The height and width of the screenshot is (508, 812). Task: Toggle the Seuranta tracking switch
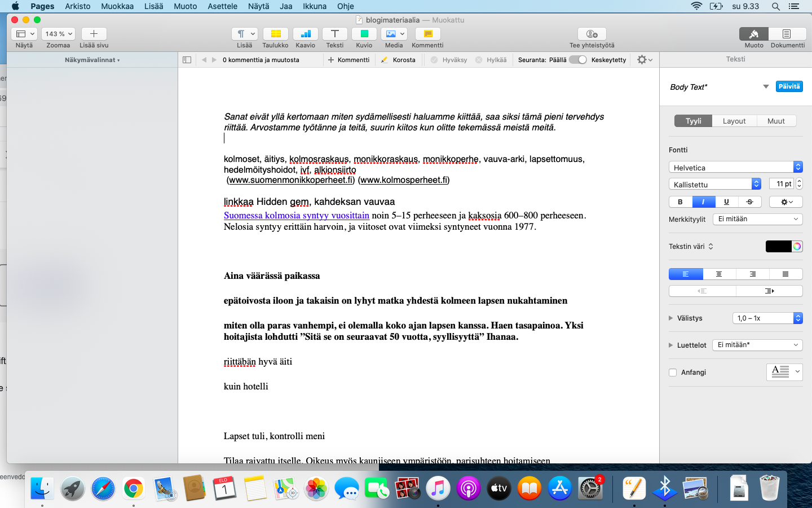point(578,60)
